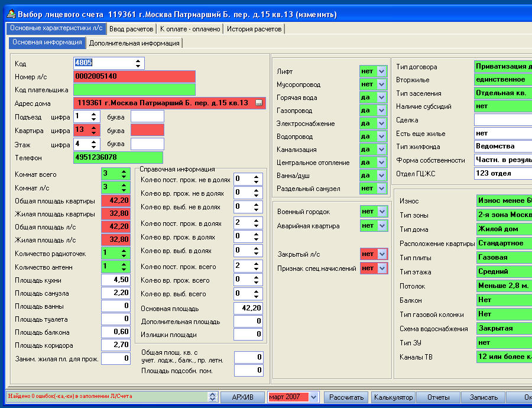Click the Площадь подсобн. пом. field
Screen dimensions: 532x408
point(249,370)
